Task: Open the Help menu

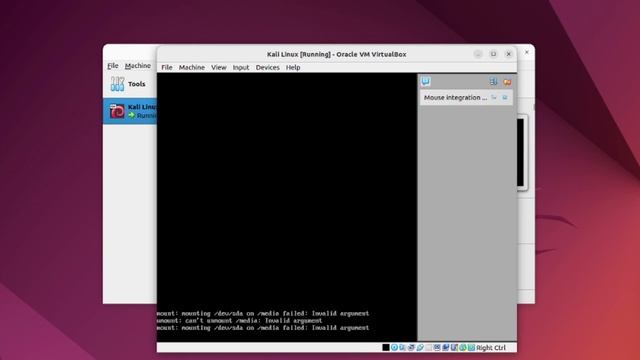Action: point(293,67)
